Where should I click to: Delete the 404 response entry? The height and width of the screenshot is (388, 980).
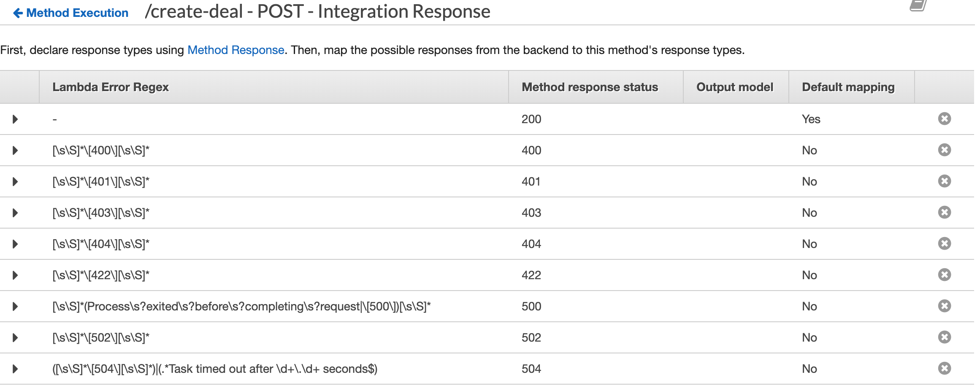click(944, 244)
